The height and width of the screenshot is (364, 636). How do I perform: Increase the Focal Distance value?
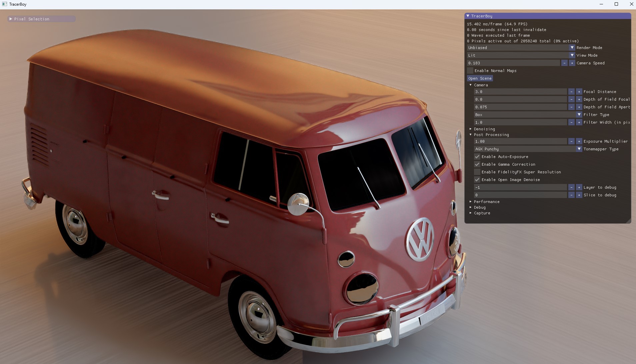(579, 91)
